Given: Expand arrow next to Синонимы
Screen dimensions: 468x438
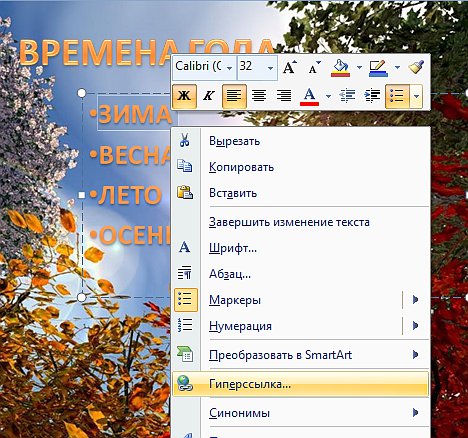Looking at the screenshot, I should click(415, 413).
